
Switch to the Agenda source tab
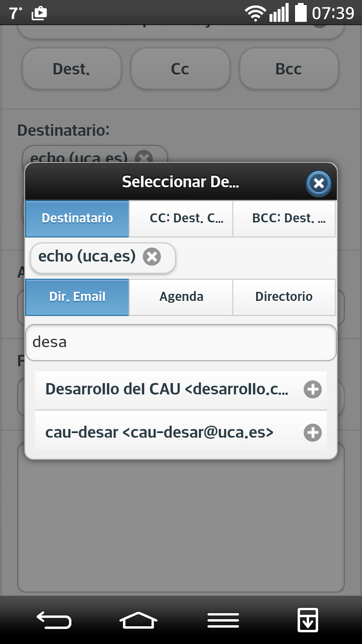181,297
